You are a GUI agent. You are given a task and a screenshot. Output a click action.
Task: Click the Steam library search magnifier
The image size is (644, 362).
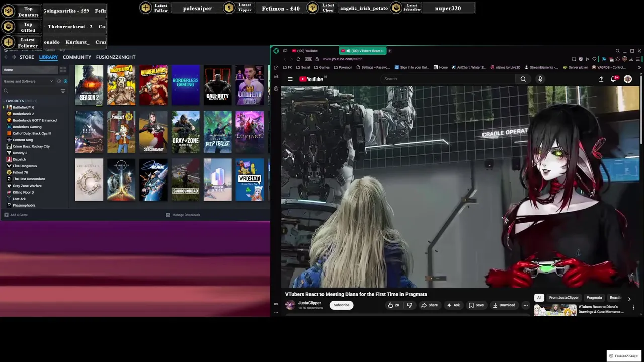pos(6,91)
